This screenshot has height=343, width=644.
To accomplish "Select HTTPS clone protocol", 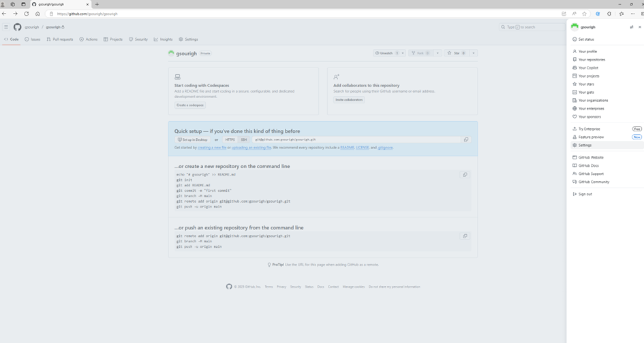I will pyautogui.click(x=230, y=140).
